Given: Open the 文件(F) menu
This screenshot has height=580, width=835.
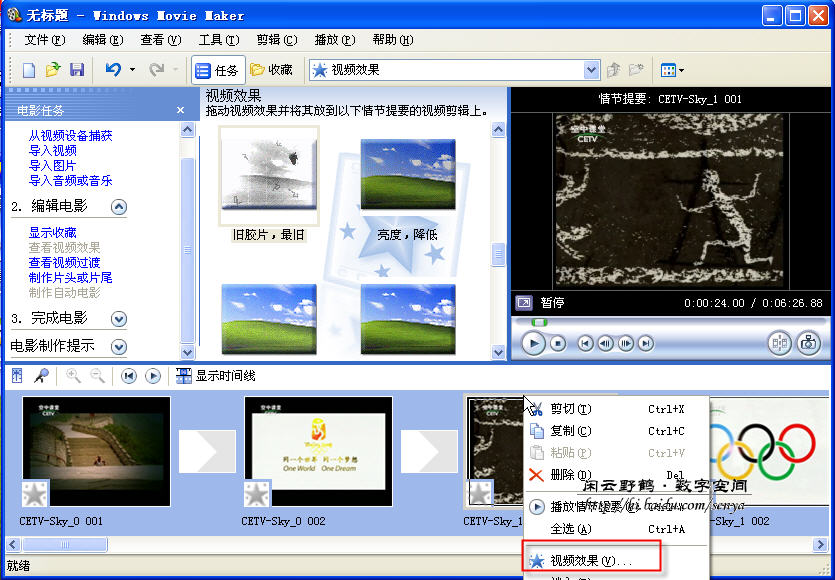Looking at the screenshot, I should 45,40.
